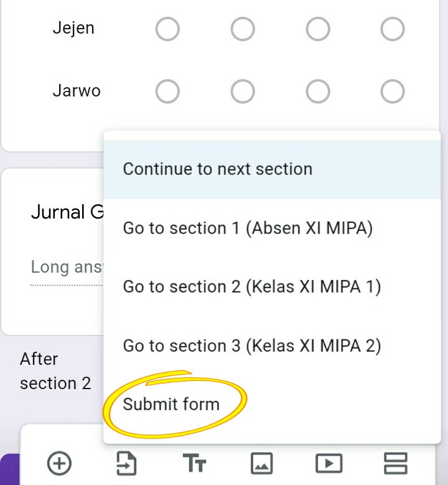Click the Add image icon
The width and height of the screenshot is (448, 485).
pyautogui.click(x=261, y=463)
